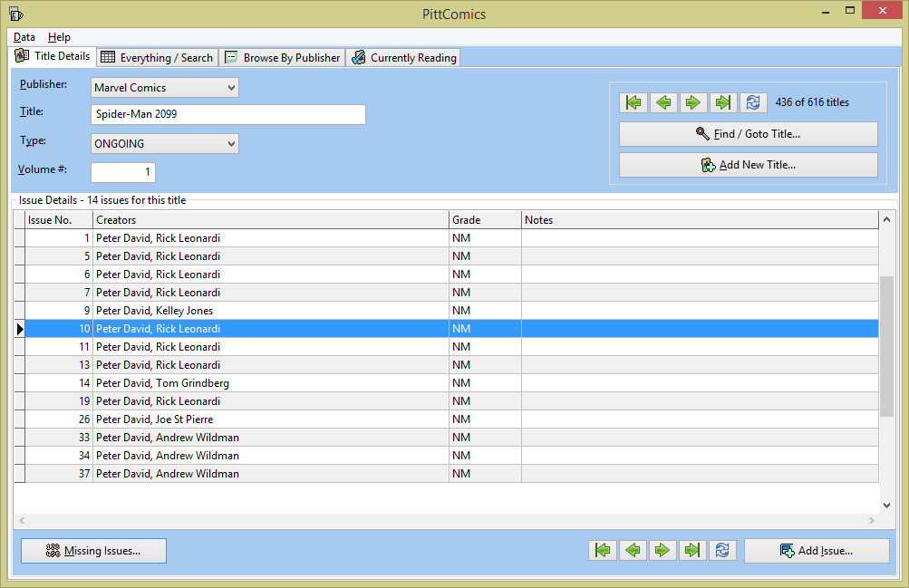Click Add New Title button
909x588 pixels.
click(x=749, y=165)
